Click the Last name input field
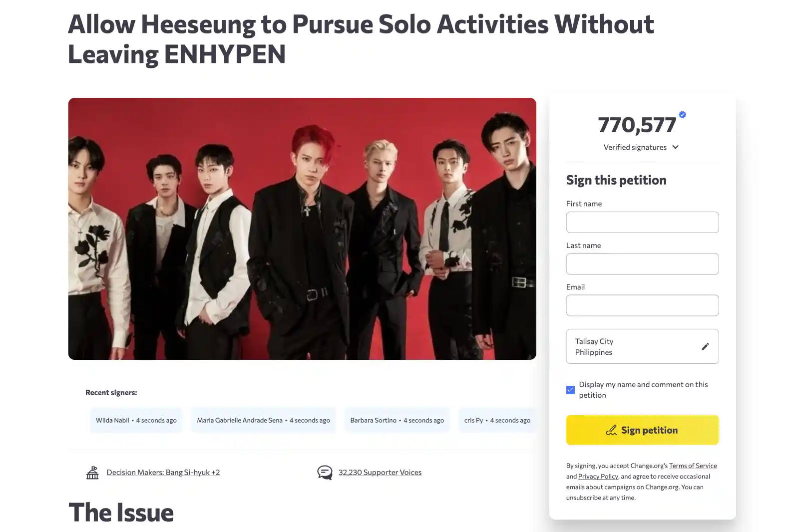Screen dimensions: 799x532 pos(642,264)
